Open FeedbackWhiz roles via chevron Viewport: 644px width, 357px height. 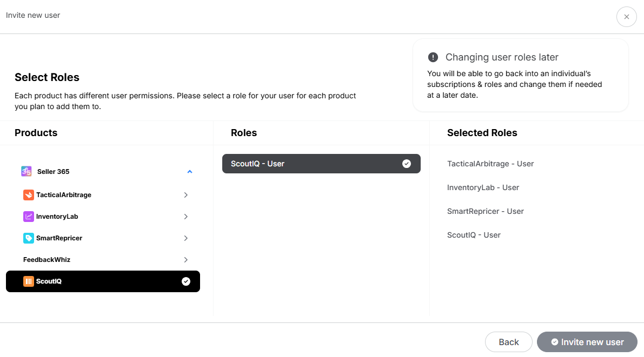pos(185,260)
